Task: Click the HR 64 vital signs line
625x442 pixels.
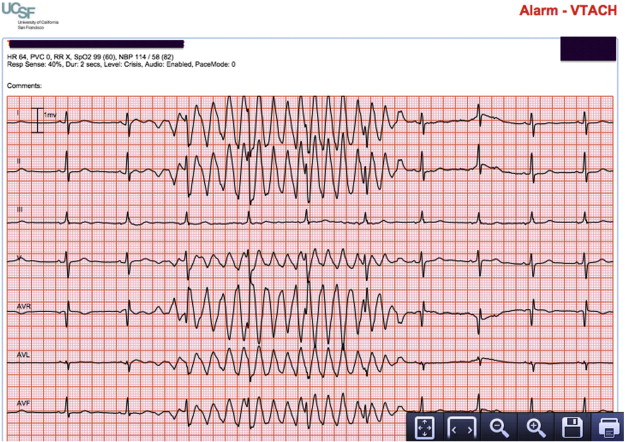Action: (90, 57)
